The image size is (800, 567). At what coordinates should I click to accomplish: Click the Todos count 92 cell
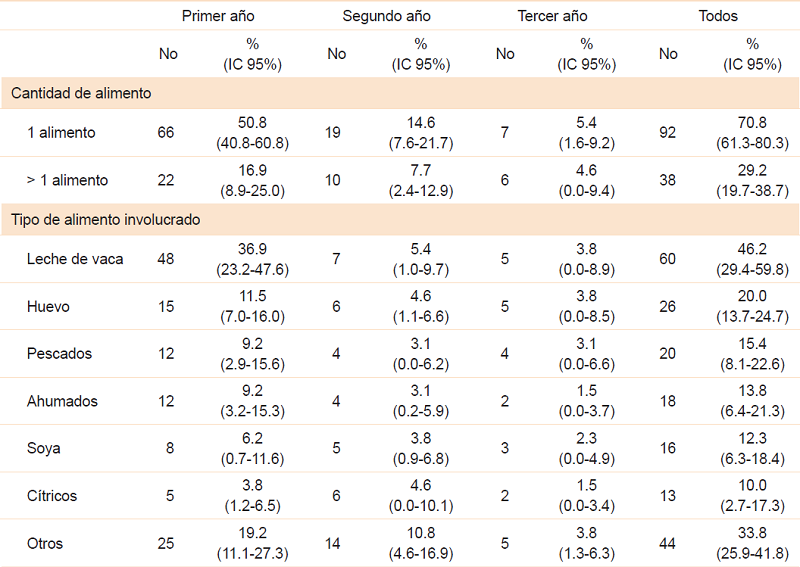[x=668, y=133]
